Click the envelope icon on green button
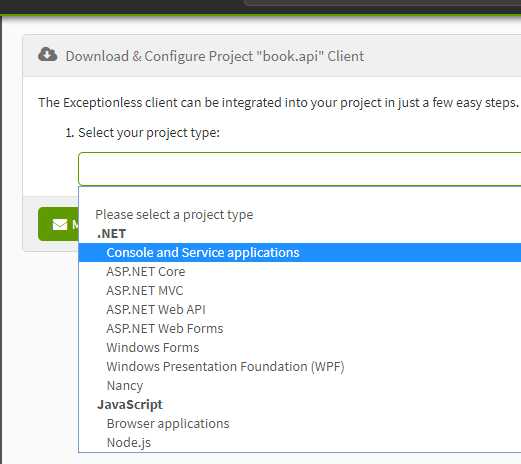This screenshot has width=521, height=464. (x=60, y=224)
